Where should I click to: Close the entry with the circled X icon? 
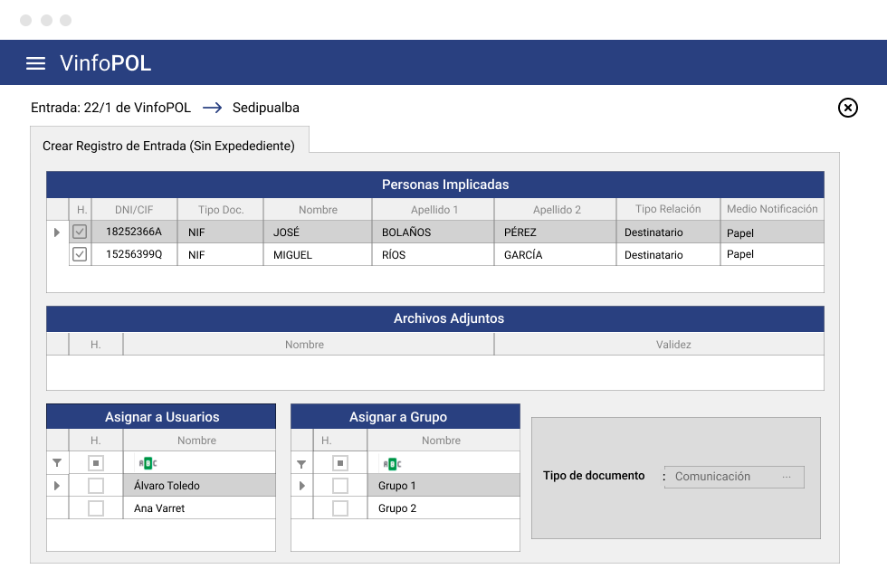pyautogui.click(x=847, y=108)
